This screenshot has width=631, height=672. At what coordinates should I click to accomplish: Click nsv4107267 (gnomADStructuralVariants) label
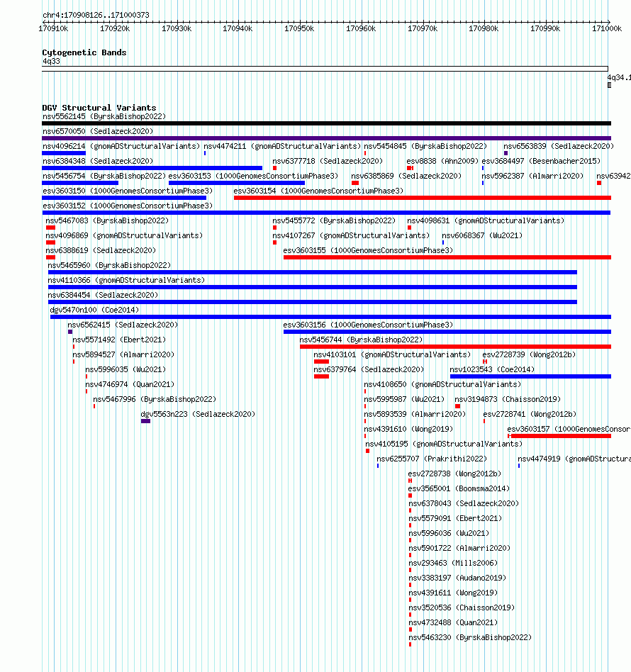[351, 236]
